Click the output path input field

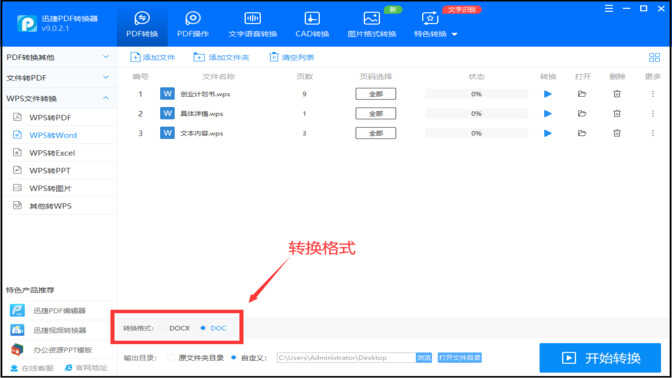[346, 357]
